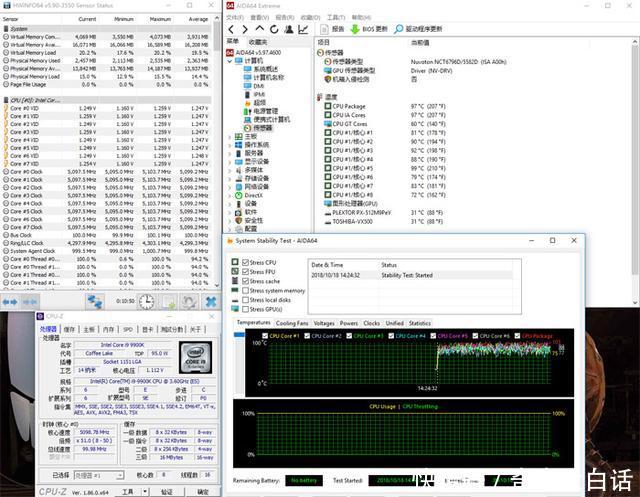Switch to Statistics tab
This screenshot has width=640, height=497.
(x=420, y=323)
